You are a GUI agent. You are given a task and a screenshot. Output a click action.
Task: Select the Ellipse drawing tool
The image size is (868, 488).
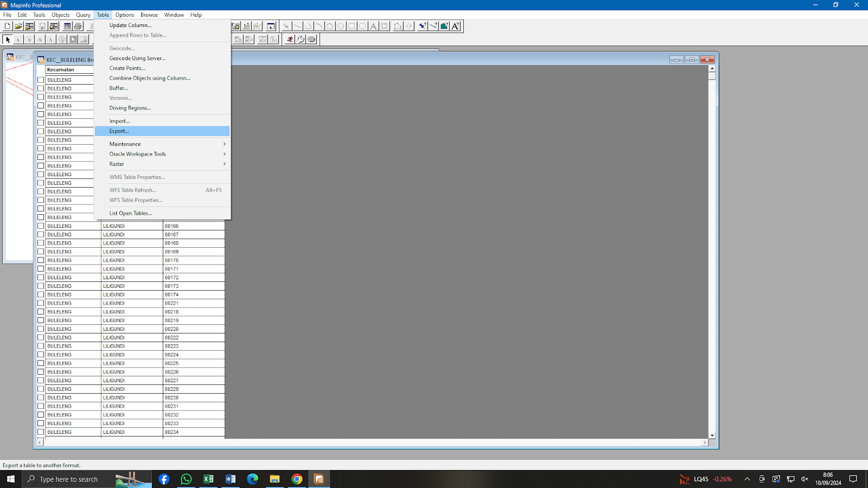pyautogui.click(x=341, y=26)
